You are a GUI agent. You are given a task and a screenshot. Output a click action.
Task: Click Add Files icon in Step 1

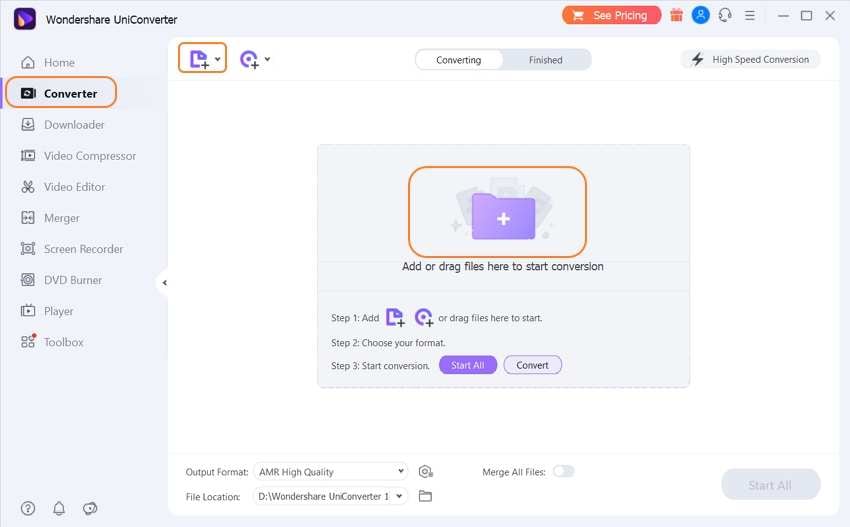pos(395,317)
